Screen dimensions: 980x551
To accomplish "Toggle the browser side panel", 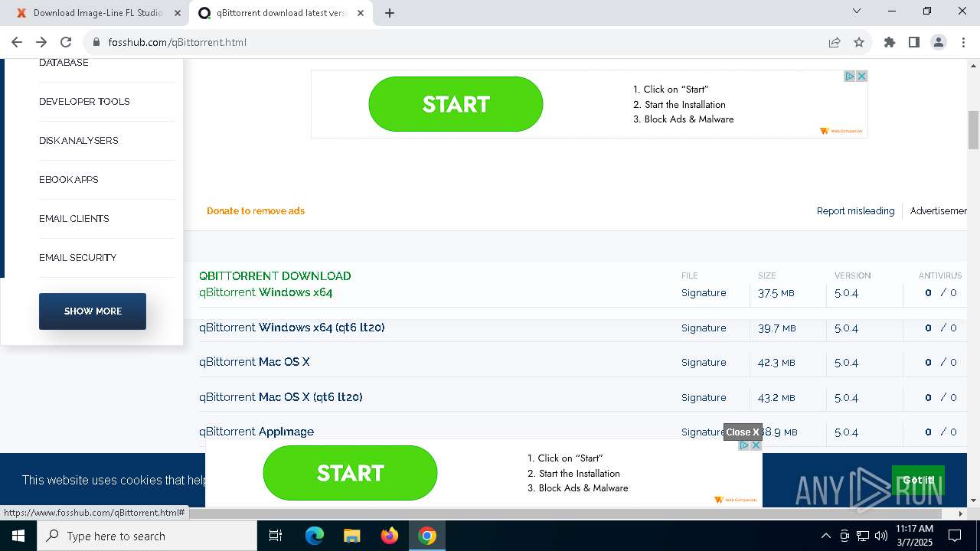I will click(914, 42).
